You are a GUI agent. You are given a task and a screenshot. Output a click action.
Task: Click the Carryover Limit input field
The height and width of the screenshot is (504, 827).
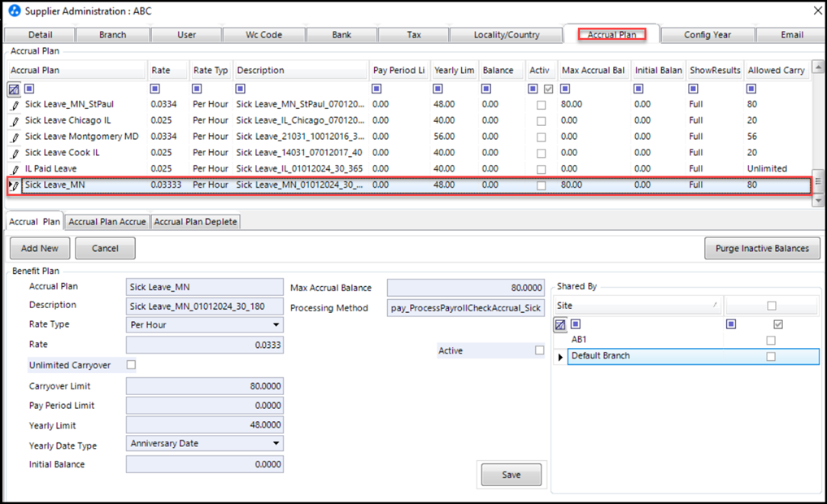[x=205, y=386]
